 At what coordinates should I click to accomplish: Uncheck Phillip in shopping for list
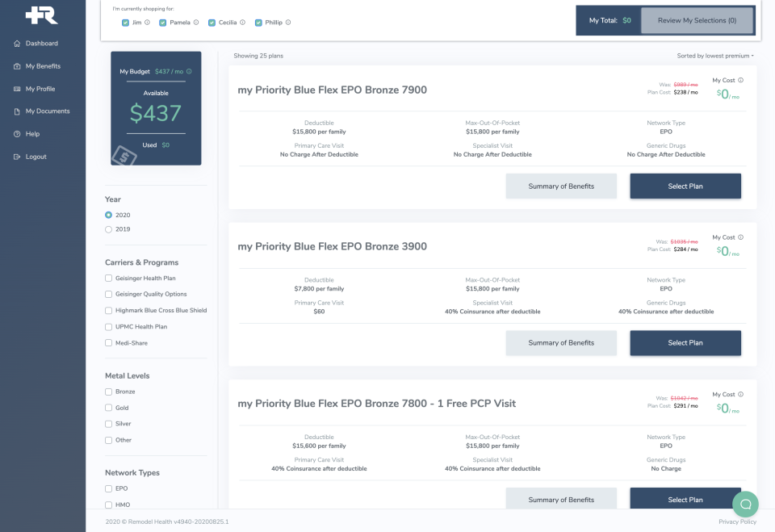258,23
